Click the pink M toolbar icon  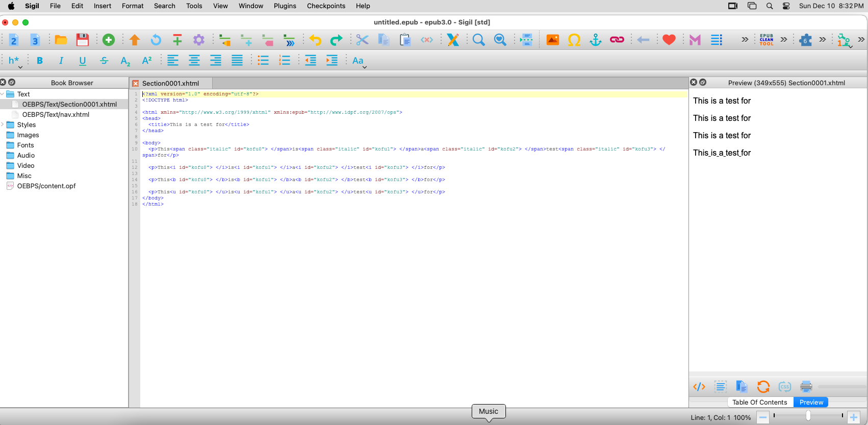[x=695, y=40]
